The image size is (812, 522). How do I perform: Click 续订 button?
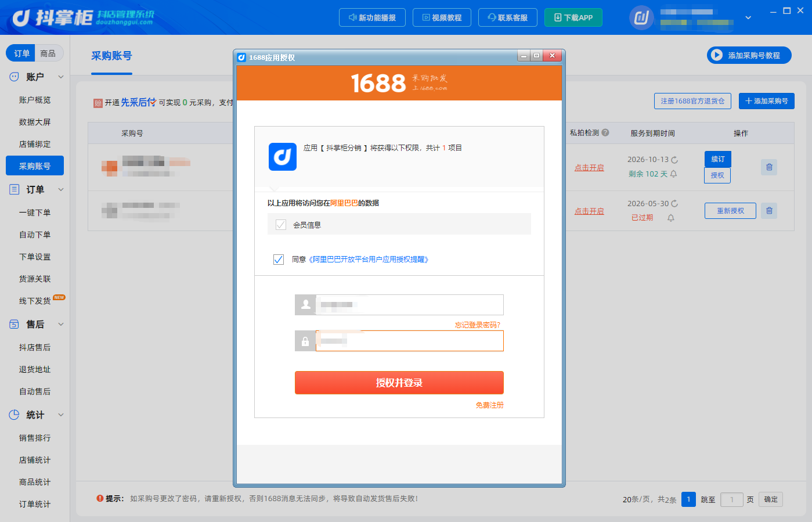(718, 159)
